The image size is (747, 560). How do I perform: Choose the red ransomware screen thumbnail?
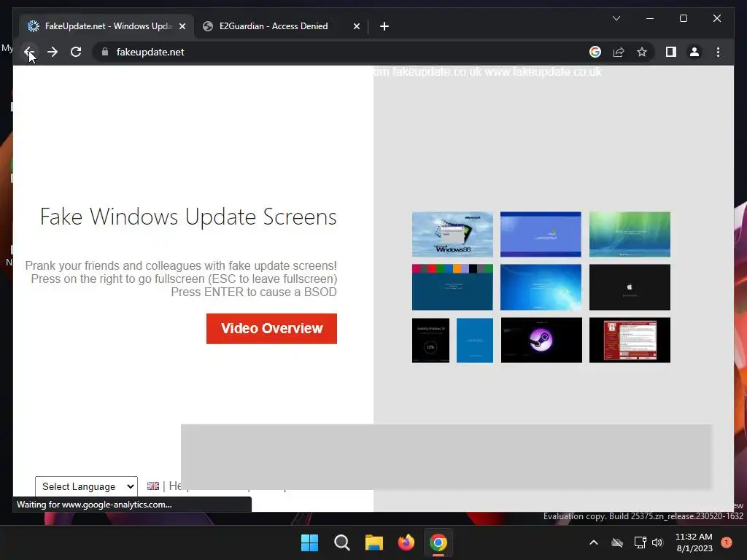[630, 340]
